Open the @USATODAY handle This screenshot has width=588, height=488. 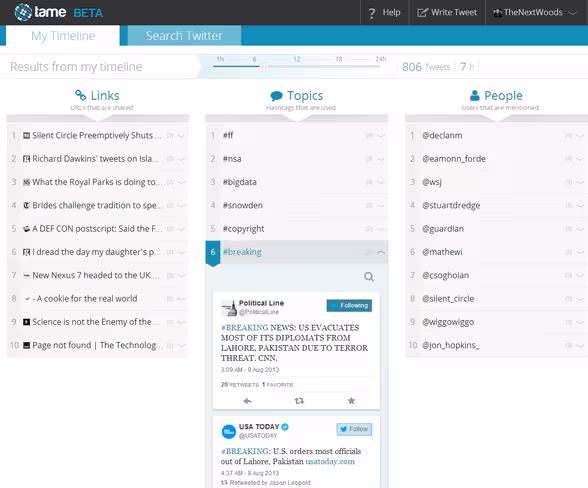(258, 435)
